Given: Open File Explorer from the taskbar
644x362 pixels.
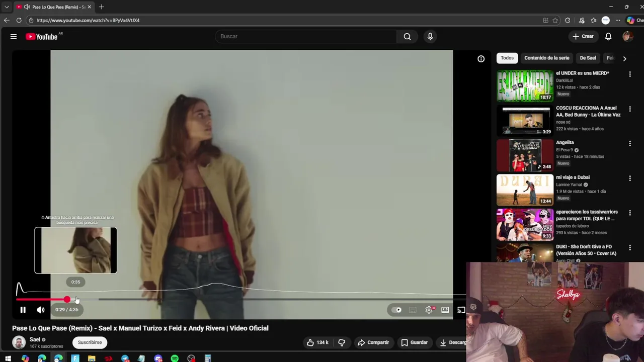Looking at the screenshot, I should pyautogui.click(x=92, y=358).
